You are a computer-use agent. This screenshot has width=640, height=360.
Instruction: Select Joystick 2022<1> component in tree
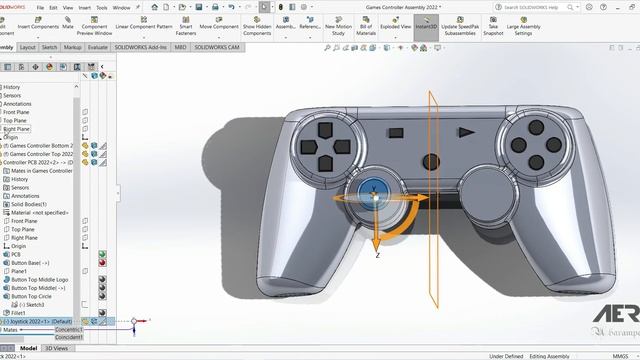(37, 322)
